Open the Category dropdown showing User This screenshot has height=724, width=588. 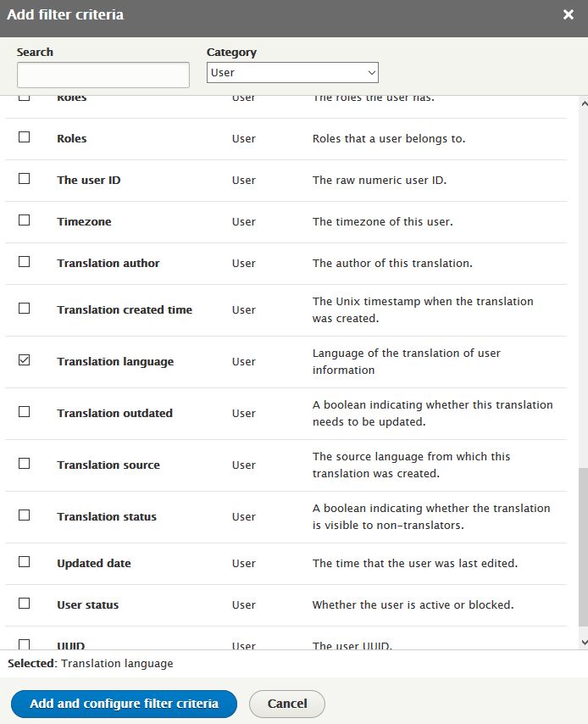(x=292, y=73)
